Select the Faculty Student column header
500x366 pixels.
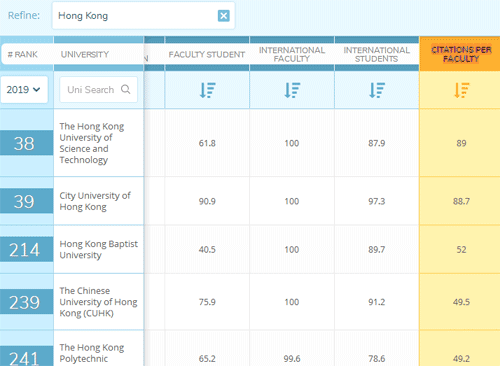tap(207, 54)
